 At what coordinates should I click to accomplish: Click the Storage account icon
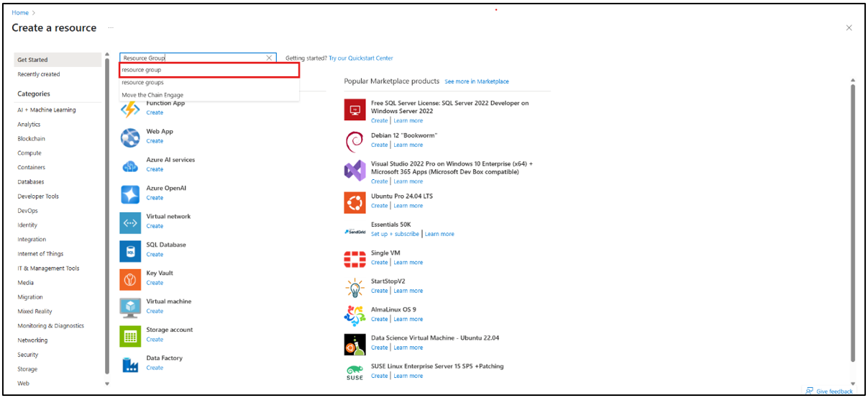click(x=130, y=335)
